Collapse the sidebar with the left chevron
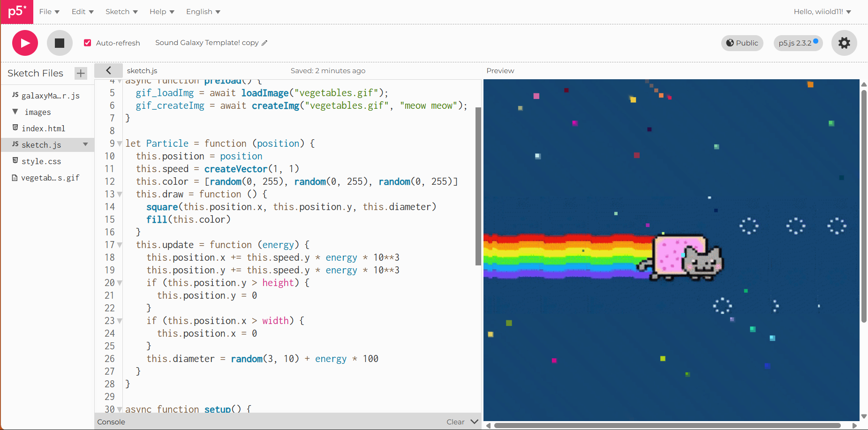 (108, 70)
